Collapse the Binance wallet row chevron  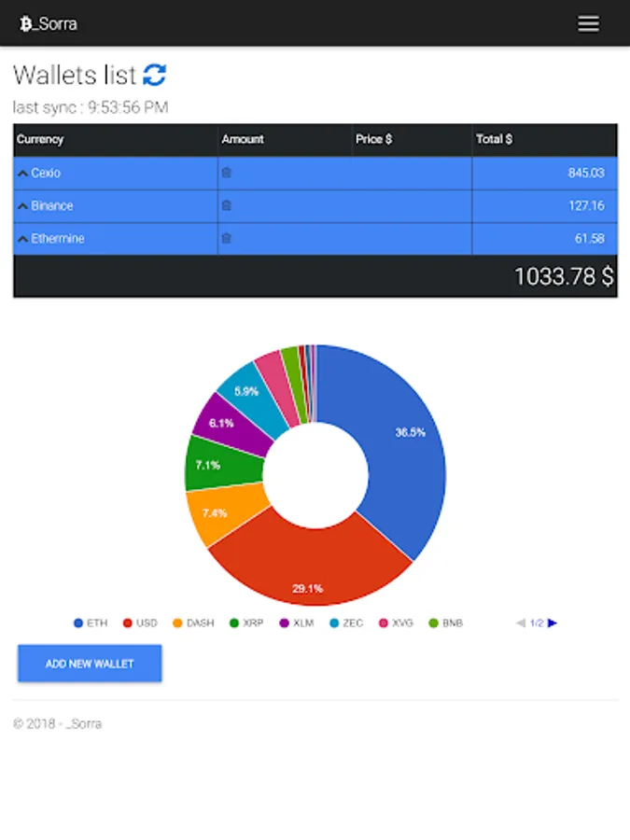(22, 205)
